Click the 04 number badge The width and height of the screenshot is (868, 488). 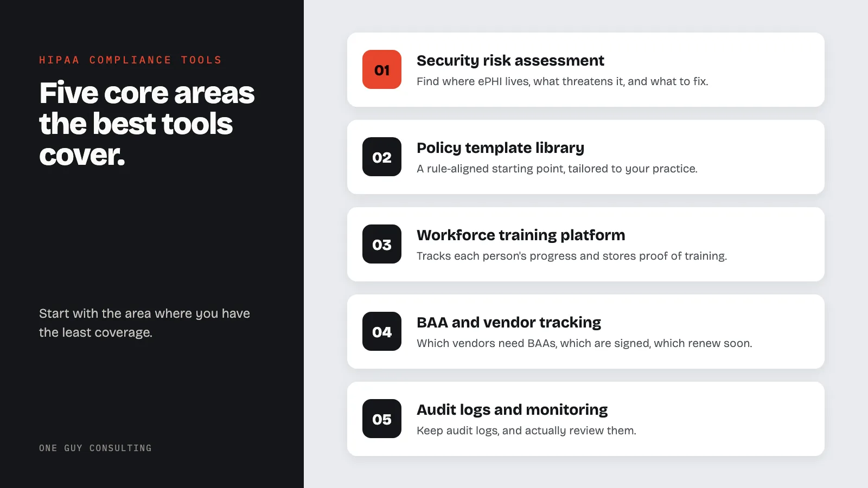tap(382, 331)
